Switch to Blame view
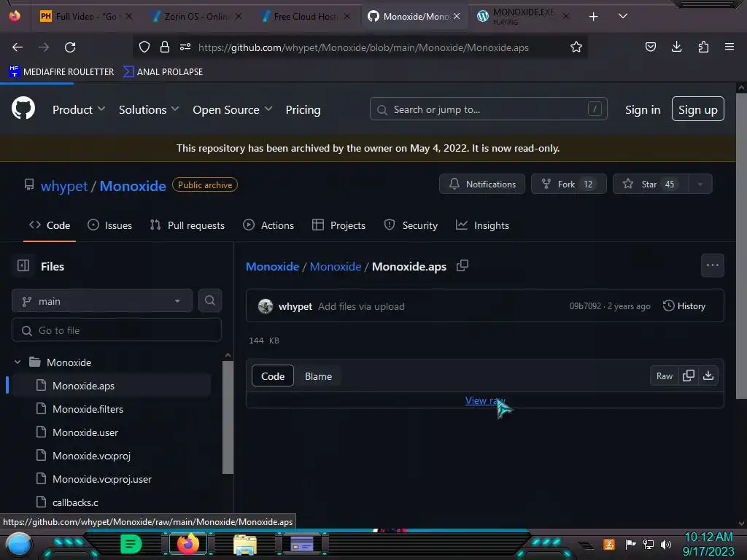This screenshot has width=747, height=560. 318,376
